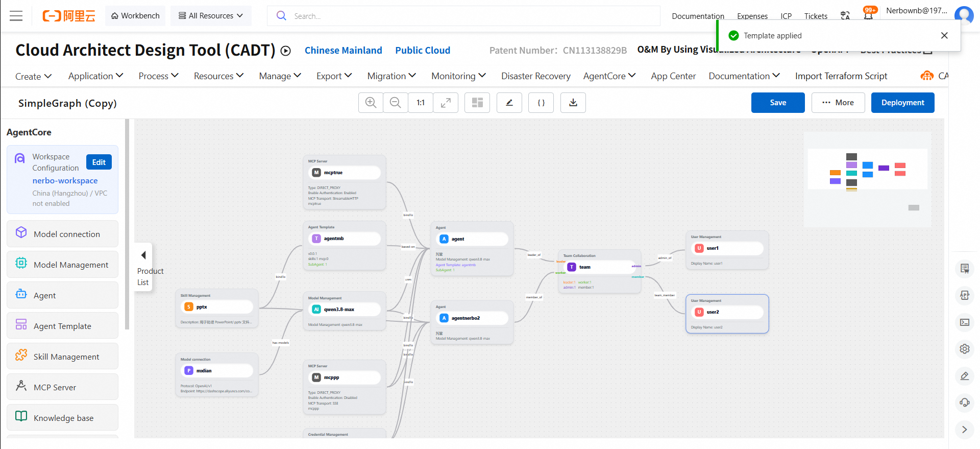The height and width of the screenshot is (449, 980).
Task: Expand the Application menu
Action: click(96, 76)
